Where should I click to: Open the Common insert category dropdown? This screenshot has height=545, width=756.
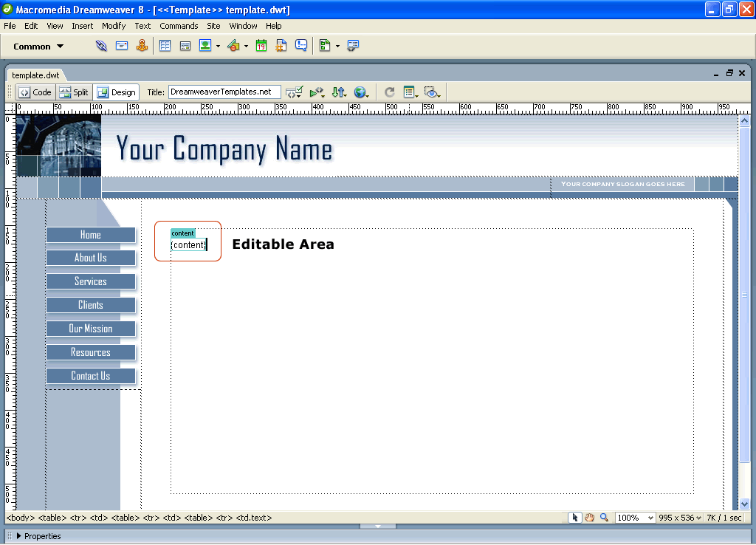click(x=38, y=47)
